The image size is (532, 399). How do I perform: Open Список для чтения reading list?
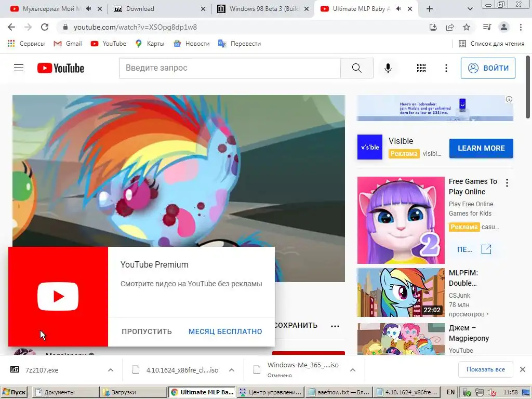491,44
